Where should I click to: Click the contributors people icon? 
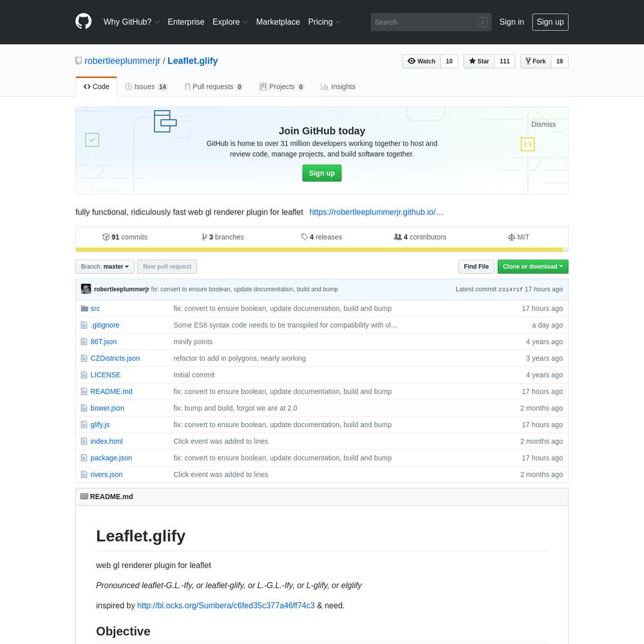click(397, 237)
